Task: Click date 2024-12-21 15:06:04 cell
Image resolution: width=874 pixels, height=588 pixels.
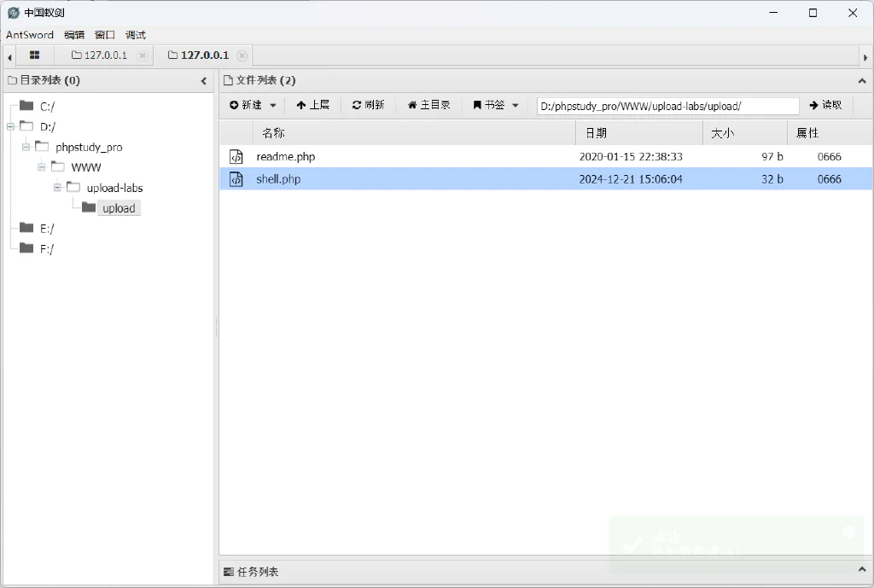Action: [x=631, y=179]
